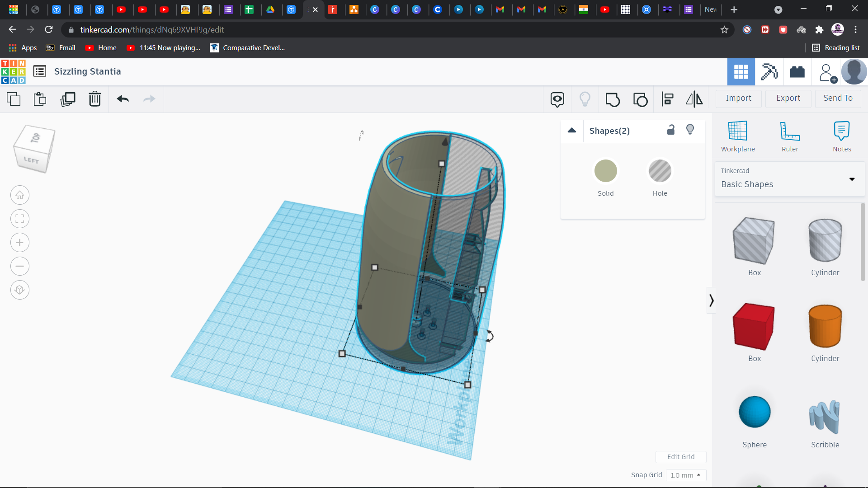
Task: Toggle the lock on the selected shape
Action: pyautogui.click(x=671, y=130)
